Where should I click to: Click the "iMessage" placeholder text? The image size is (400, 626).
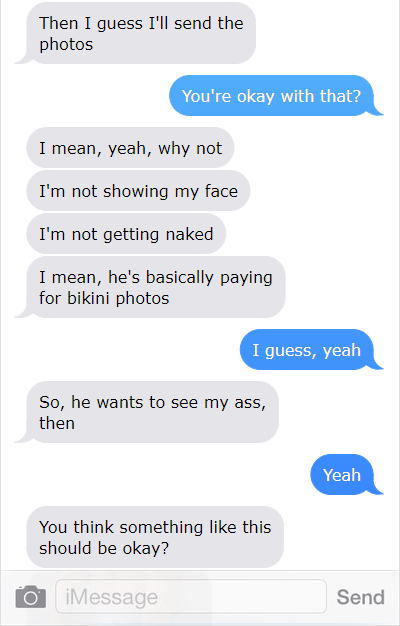click(x=111, y=597)
